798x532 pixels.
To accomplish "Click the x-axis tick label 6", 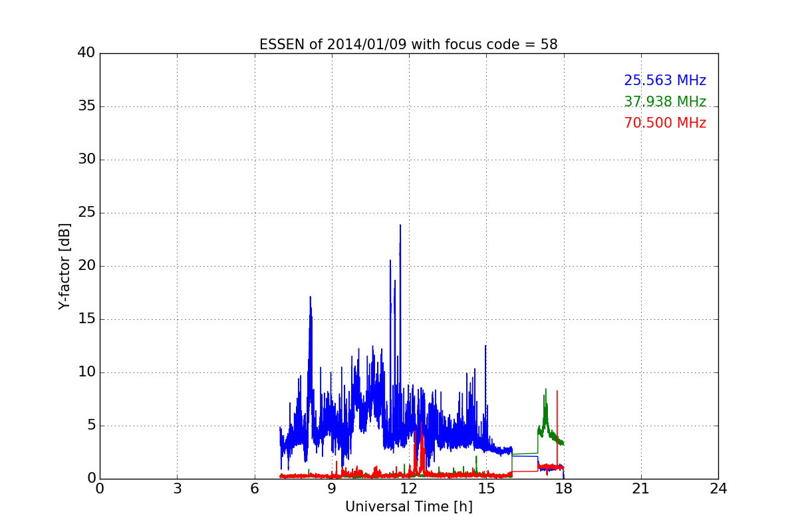I will [x=254, y=489].
